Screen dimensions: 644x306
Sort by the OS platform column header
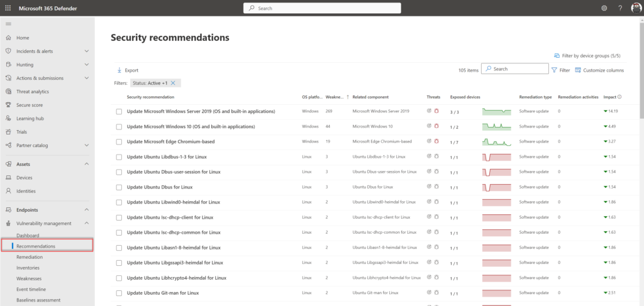312,97
